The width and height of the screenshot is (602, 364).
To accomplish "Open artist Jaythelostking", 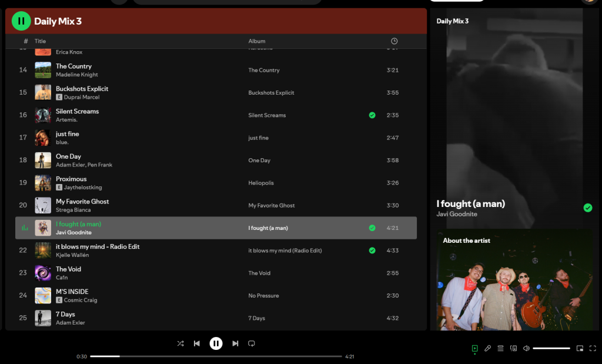I will pyautogui.click(x=83, y=188).
